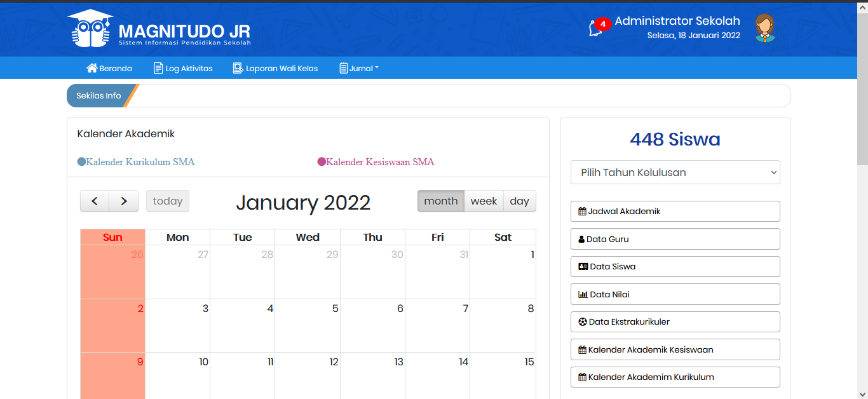868x399 pixels.
Task: Go to Beranda home icon
Action: 92,68
